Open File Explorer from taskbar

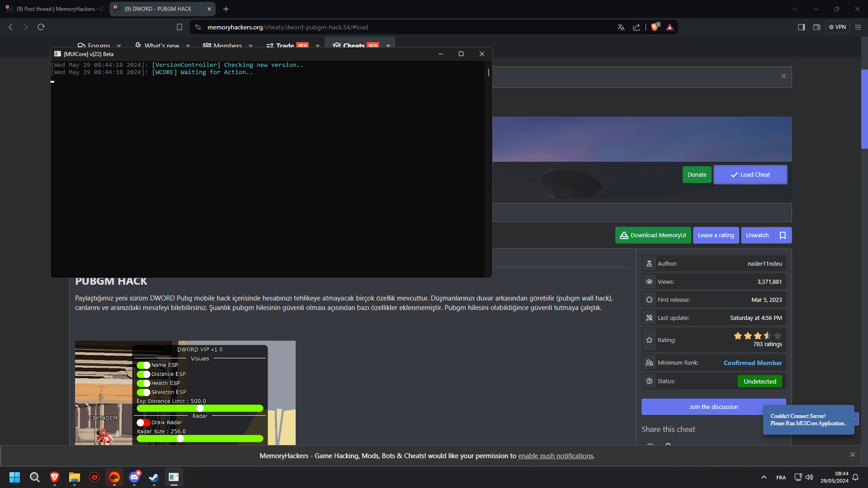75,477
